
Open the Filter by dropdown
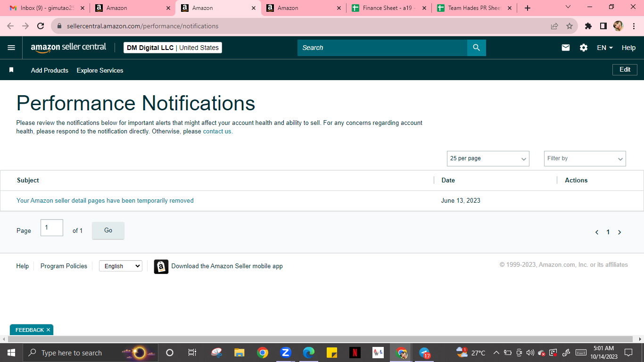(585, 158)
